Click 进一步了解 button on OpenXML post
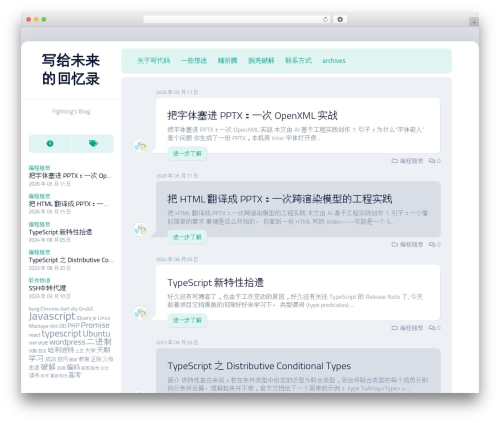This screenshot has width=500, height=423. [x=187, y=154]
